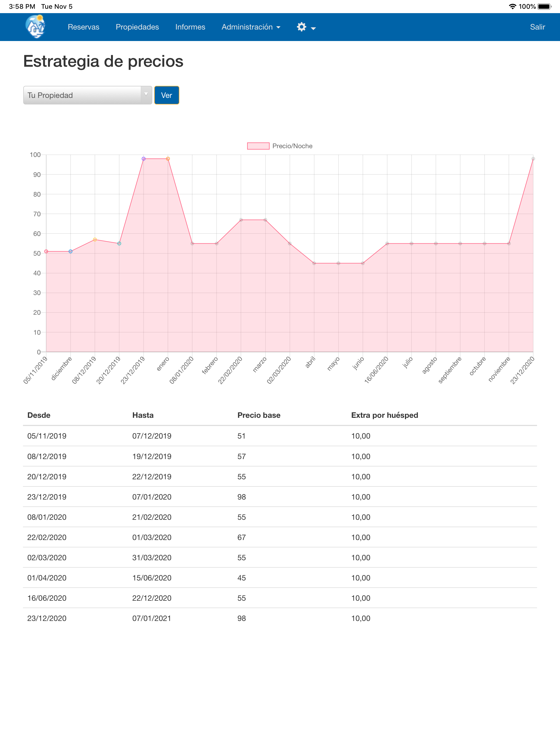The height and width of the screenshot is (747, 560).
Task: Select the 07/12/2019 Hasta cell
Action: pos(152,436)
